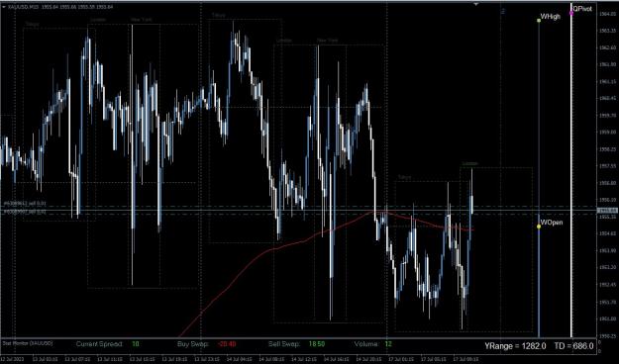Screen dimensions: 619x364
Task: Click the blue WOpen vertical line
Action: pos(539,276)
